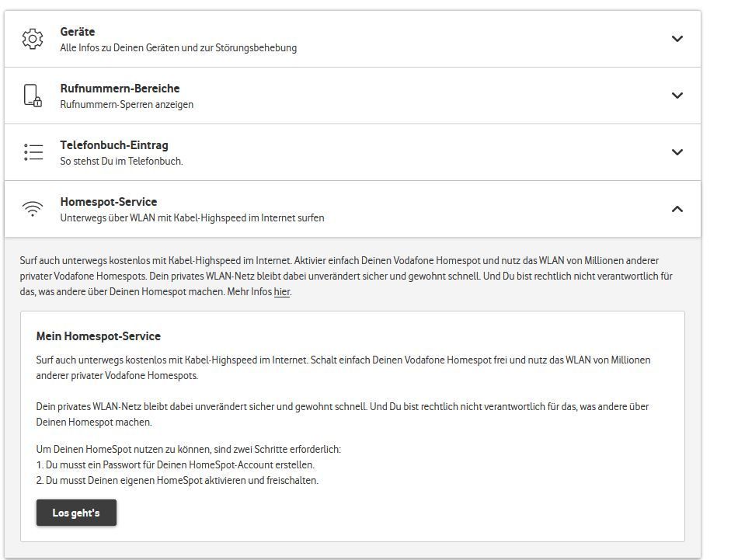Expand the Geräte section chevron
Image resolution: width=731 pixels, height=560 pixels.
tap(677, 39)
